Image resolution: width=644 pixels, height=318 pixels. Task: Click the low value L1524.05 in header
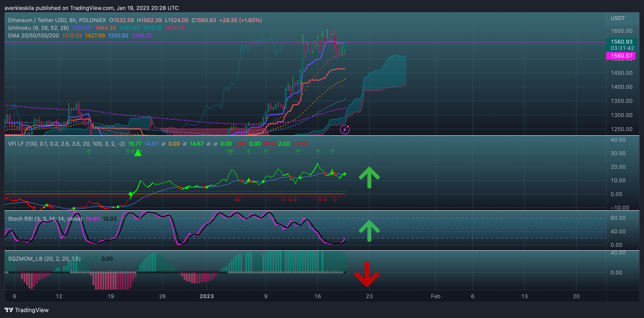coord(176,20)
